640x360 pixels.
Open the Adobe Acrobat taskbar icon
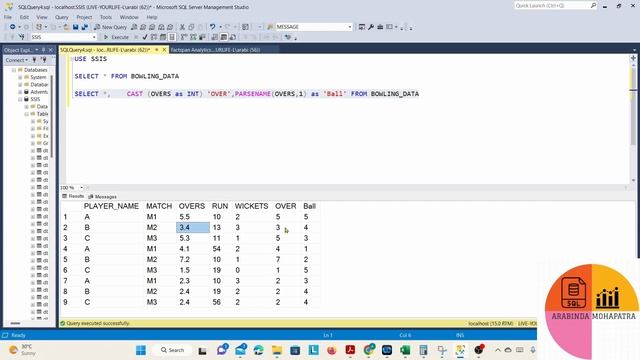(x=350, y=350)
